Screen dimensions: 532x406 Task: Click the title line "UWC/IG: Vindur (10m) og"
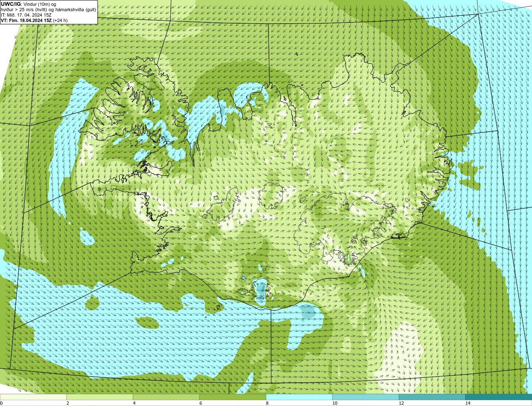point(28,4)
